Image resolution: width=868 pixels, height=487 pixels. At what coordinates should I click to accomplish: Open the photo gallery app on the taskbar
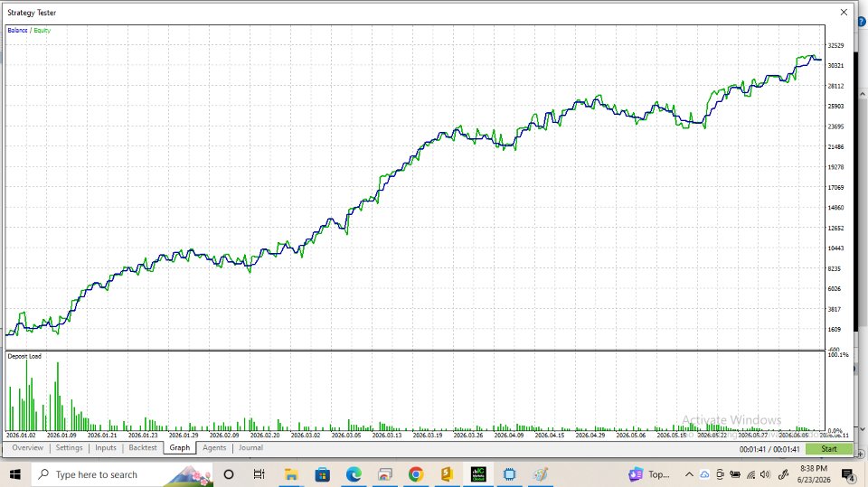(x=385, y=474)
